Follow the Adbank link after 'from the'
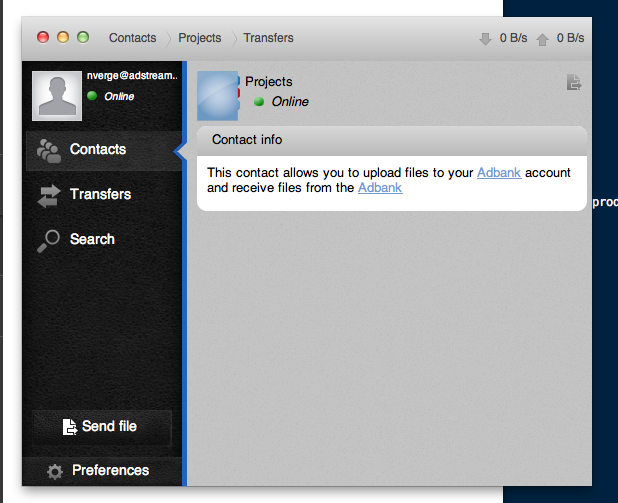The image size is (618, 503). tap(380, 188)
